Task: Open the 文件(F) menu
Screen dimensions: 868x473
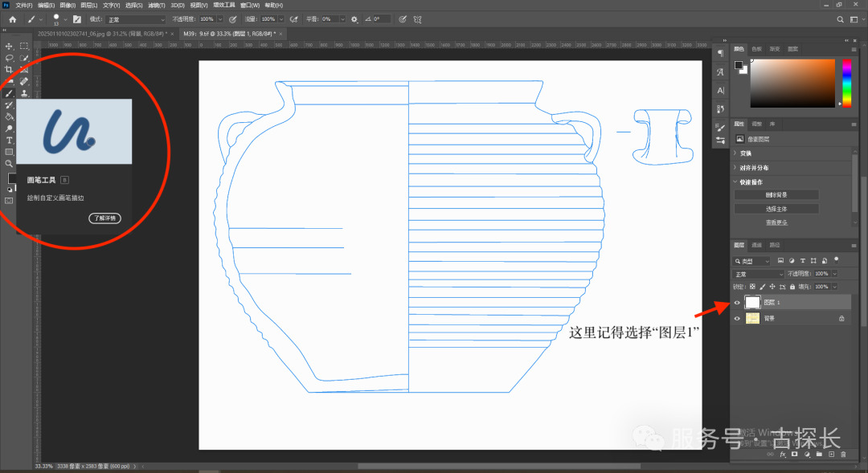Action: tap(24, 5)
